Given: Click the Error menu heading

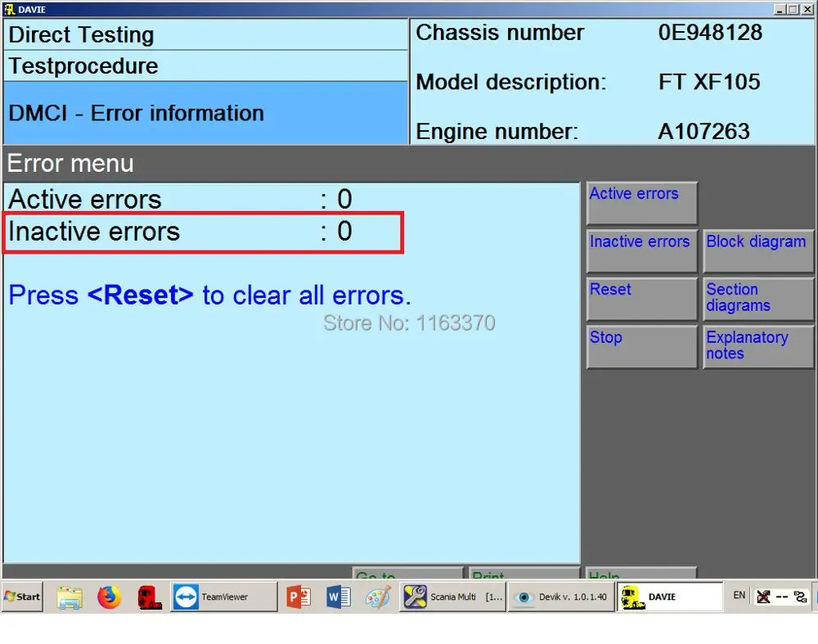Looking at the screenshot, I should pos(70,164).
